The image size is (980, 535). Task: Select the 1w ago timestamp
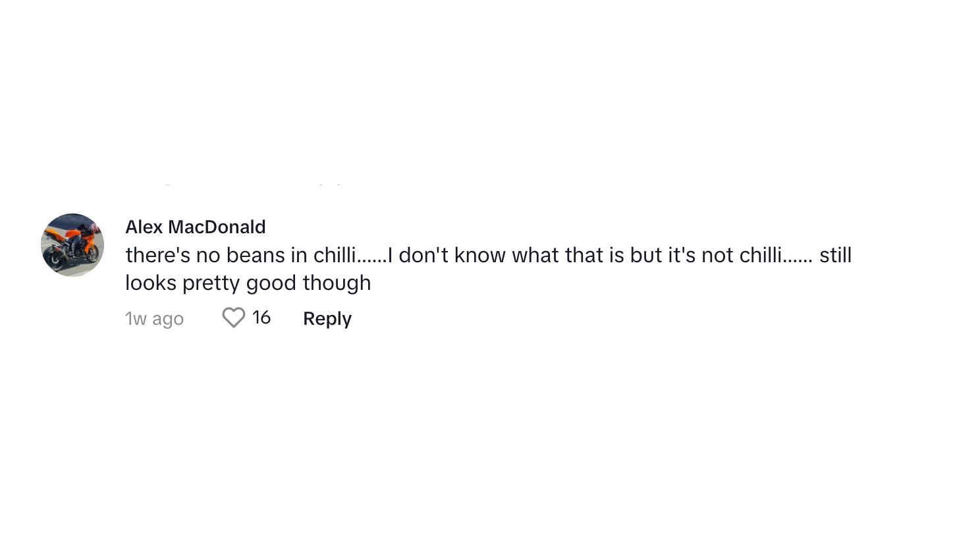click(154, 318)
